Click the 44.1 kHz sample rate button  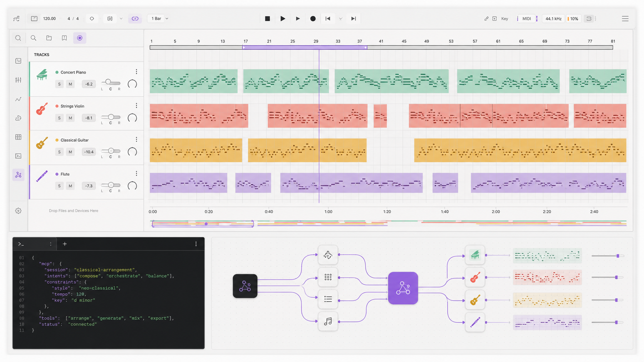click(x=553, y=18)
